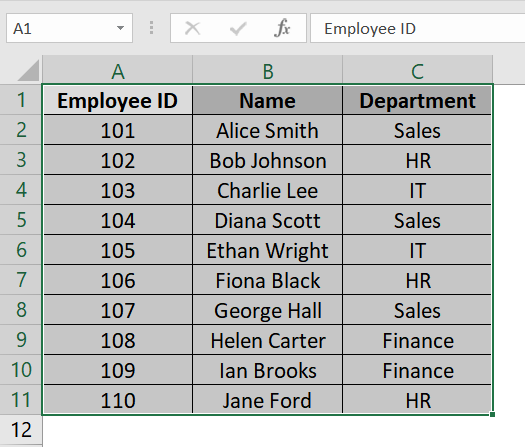Open the Insert Function fx icon
The image size is (525, 447).
pyautogui.click(x=282, y=28)
